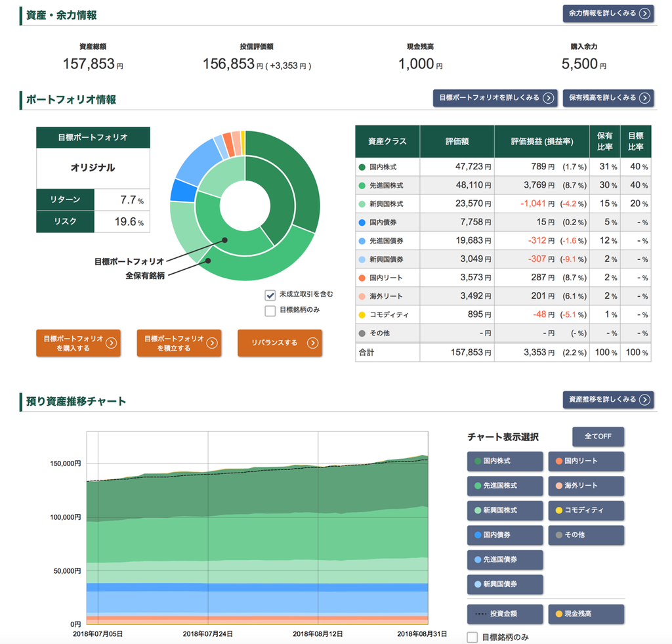Click arrow icon on 目標ポートフォリオを購入する button

pyautogui.click(x=111, y=343)
